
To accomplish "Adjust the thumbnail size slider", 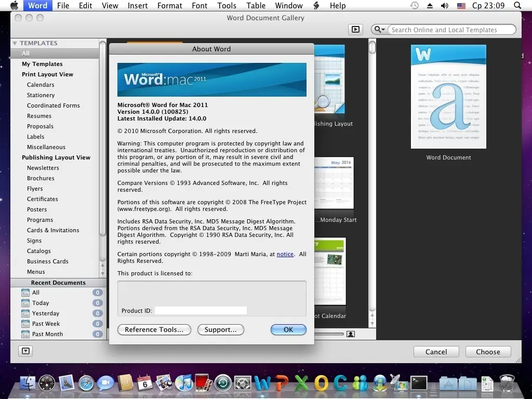I will click(x=329, y=334).
